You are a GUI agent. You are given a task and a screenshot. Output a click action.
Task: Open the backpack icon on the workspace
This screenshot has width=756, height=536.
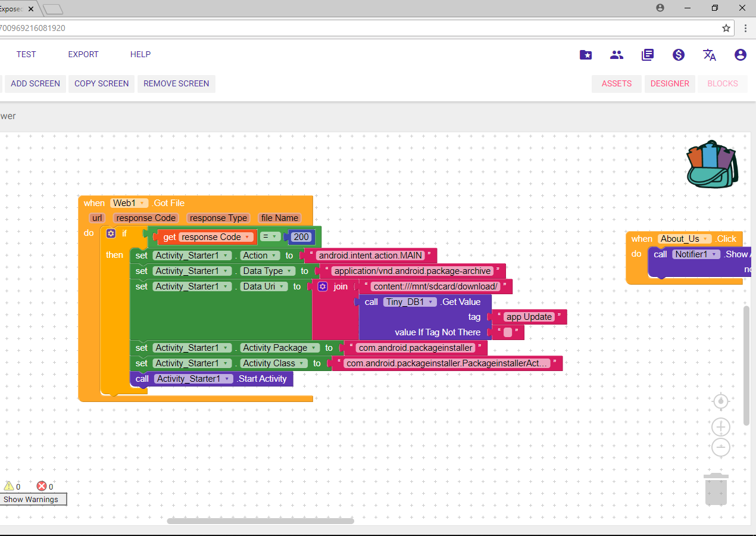point(712,164)
